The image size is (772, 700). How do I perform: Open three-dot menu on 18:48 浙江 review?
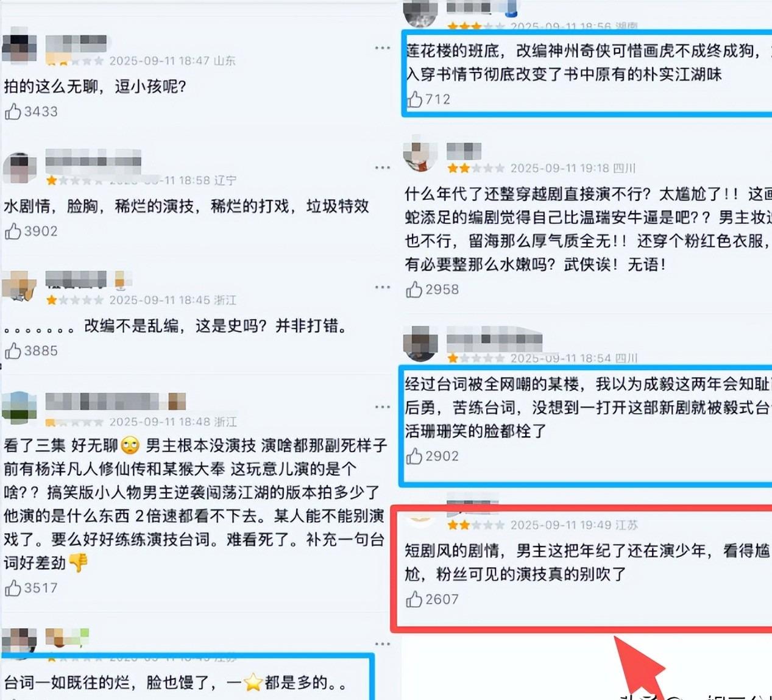click(383, 406)
